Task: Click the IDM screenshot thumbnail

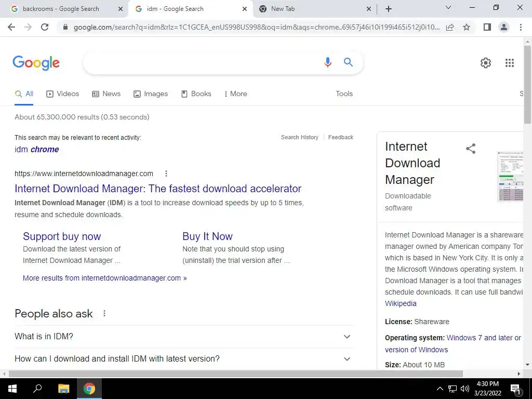Action: pos(510,177)
